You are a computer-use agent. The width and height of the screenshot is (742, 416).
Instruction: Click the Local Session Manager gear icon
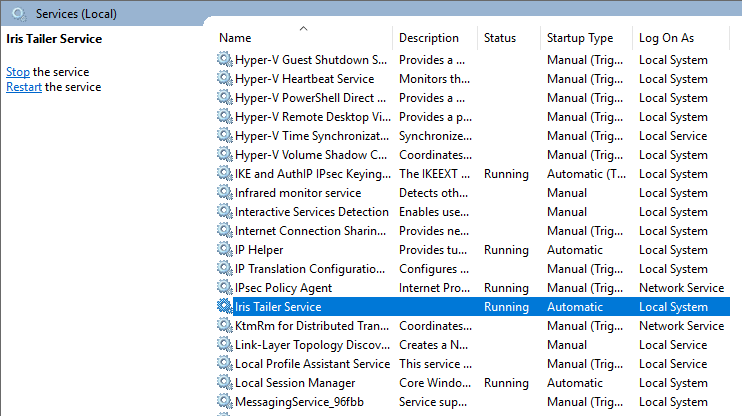pyautogui.click(x=224, y=383)
